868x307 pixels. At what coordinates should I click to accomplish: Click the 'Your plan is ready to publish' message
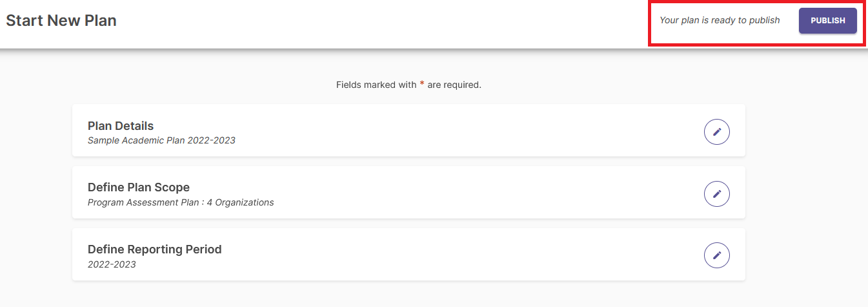point(720,21)
